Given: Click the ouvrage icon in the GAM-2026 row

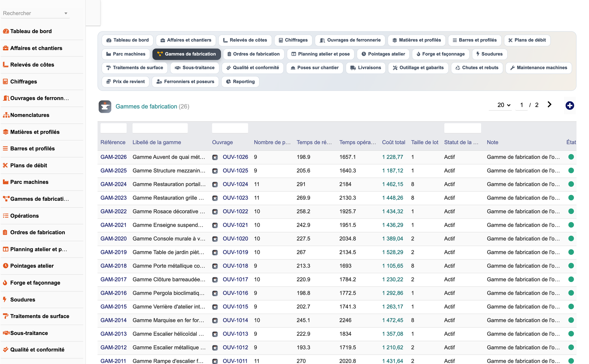Looking at the screenshot, I should (x=215, y=157).
